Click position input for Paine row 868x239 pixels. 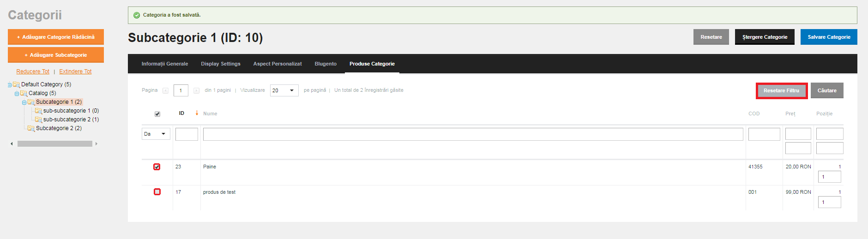coord(830,177)
